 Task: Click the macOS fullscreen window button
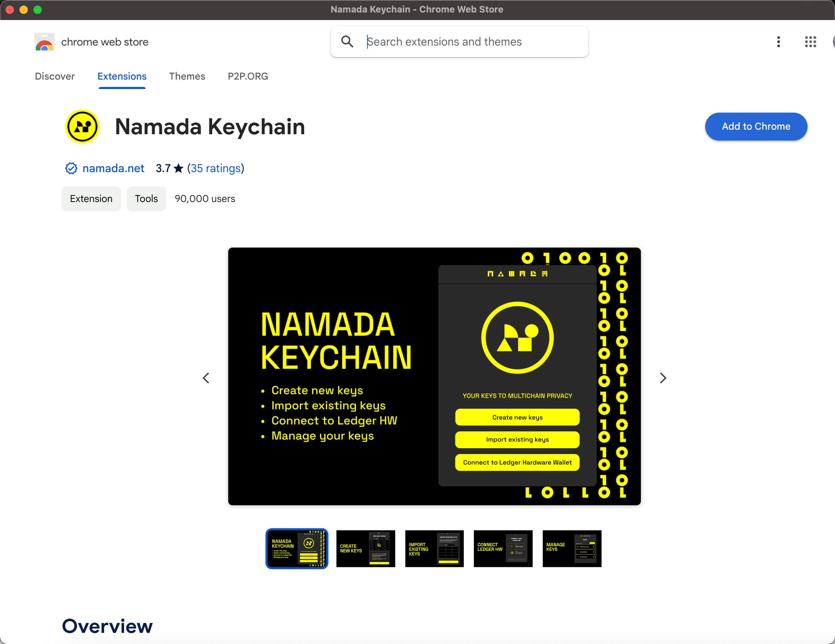point(38,9)
